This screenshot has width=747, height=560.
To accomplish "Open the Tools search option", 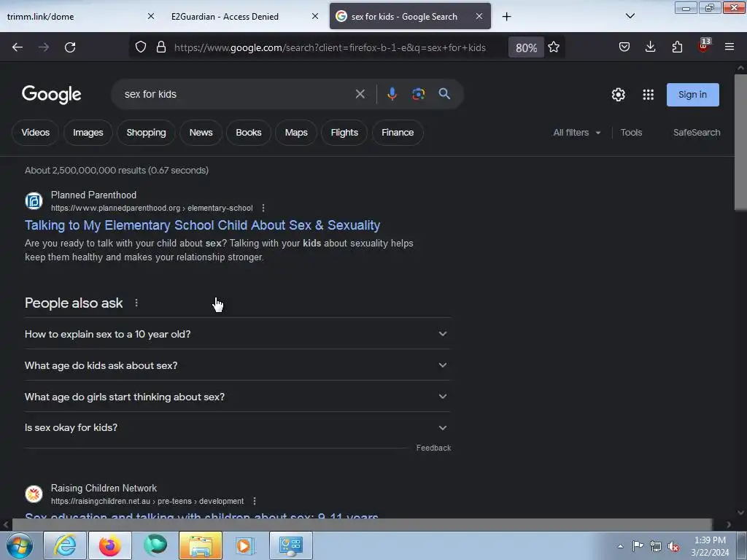I will point(631,133).
